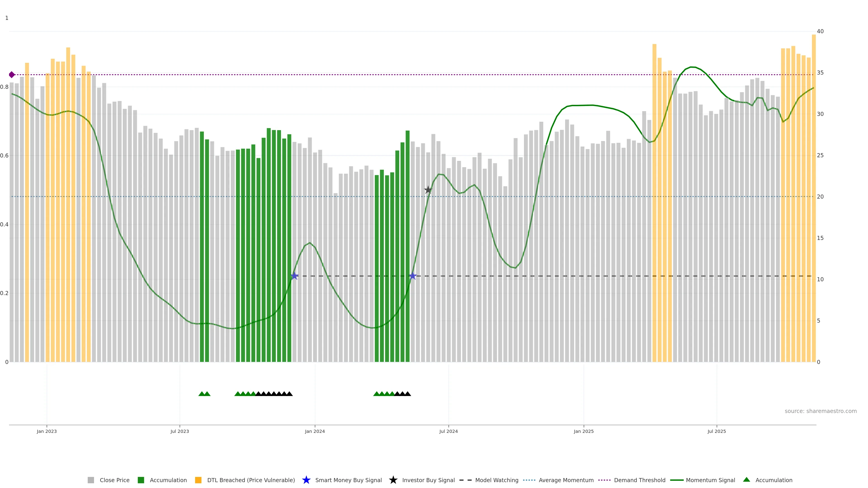Click the Jul 2024 axis tick label
This screenshot has width=868, height=488.
[x=448, y=431]
